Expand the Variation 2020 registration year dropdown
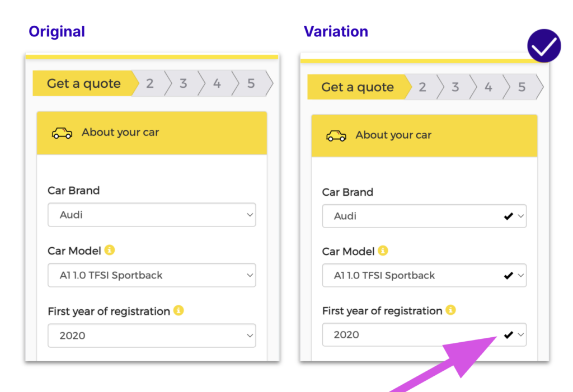Screen dimensions: 573x392 [x=521, y=335]
